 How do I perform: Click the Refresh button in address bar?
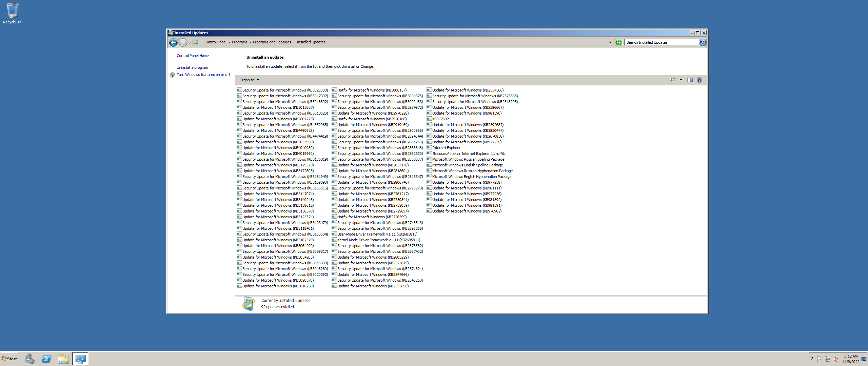point(618,42)
